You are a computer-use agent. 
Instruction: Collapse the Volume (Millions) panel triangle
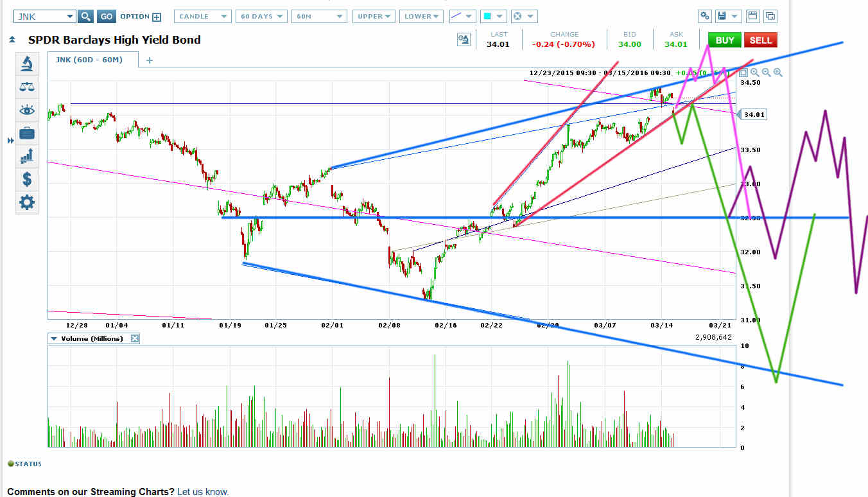54,338
